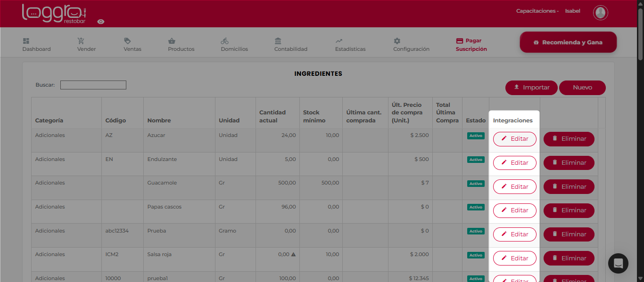Open the Estadísticas trend chart icon
644x282 pixels.
339,41
